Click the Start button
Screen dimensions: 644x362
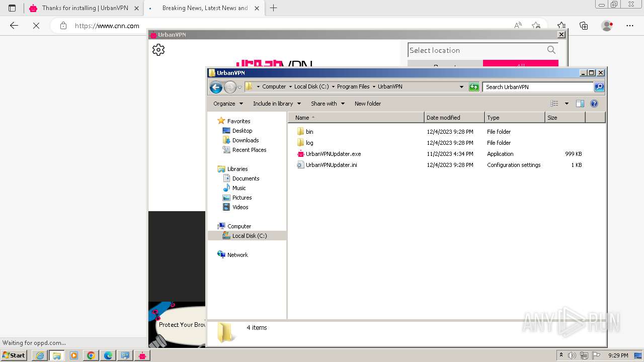14,355
